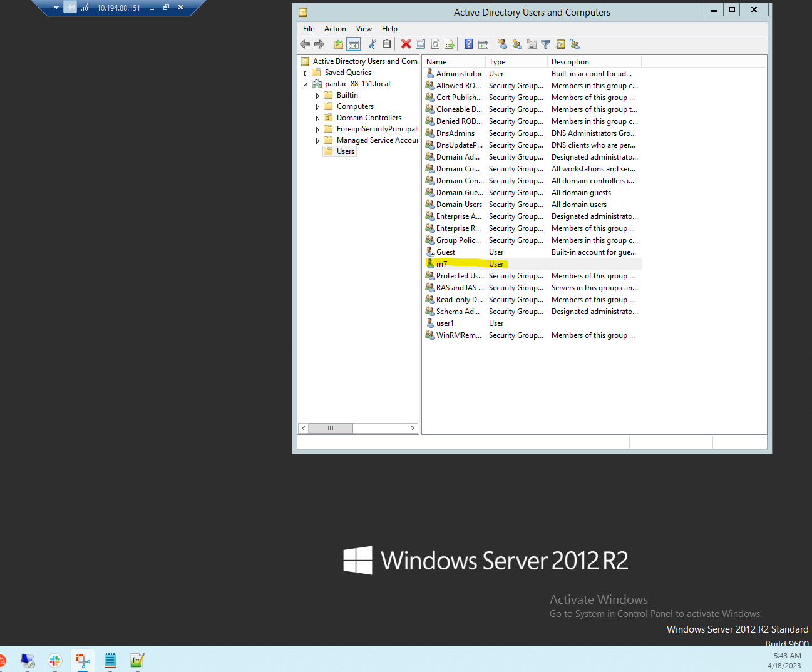Select the user1 account in the list

(445, 323)
